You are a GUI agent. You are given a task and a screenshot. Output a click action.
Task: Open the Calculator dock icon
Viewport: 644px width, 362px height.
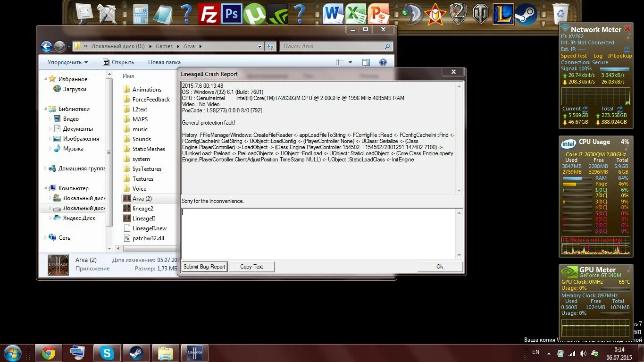[141, 14]
